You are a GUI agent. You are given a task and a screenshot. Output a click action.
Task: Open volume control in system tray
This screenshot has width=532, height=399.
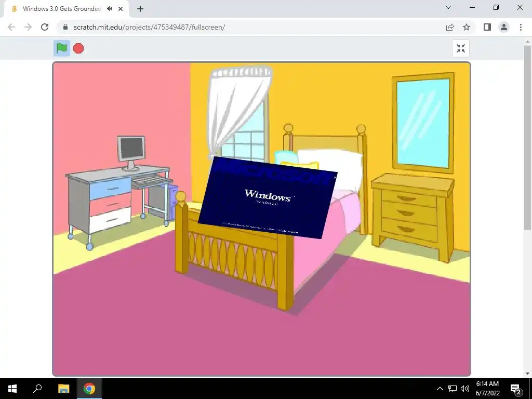(x=465, y=389)
